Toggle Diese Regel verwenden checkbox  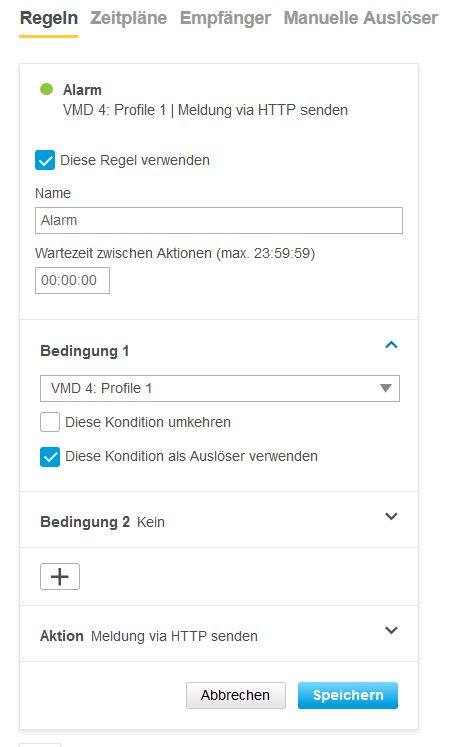45,160
